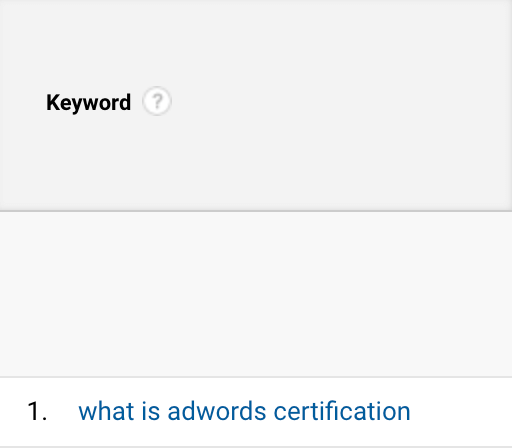This screenshot has height=448, width=512.
Task: Click the empty summary row under the header
Action: [x=256, y=294]
